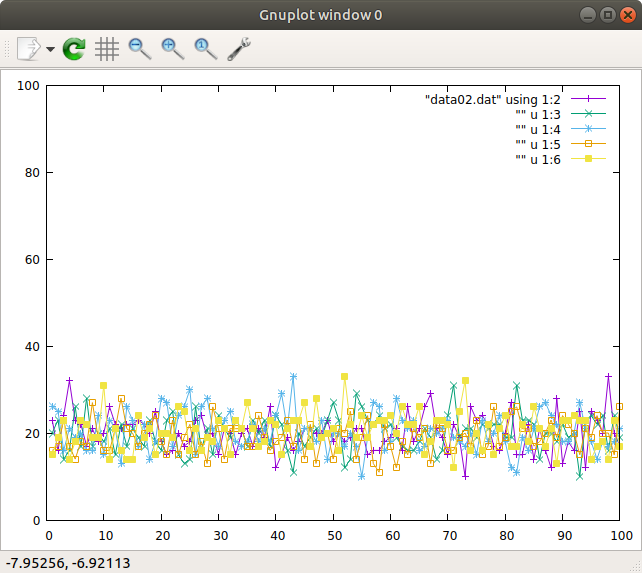This screenshot has width=642, height=573.
Task: Click the yellow filled-square legend sample
Action: pos(588,159)
